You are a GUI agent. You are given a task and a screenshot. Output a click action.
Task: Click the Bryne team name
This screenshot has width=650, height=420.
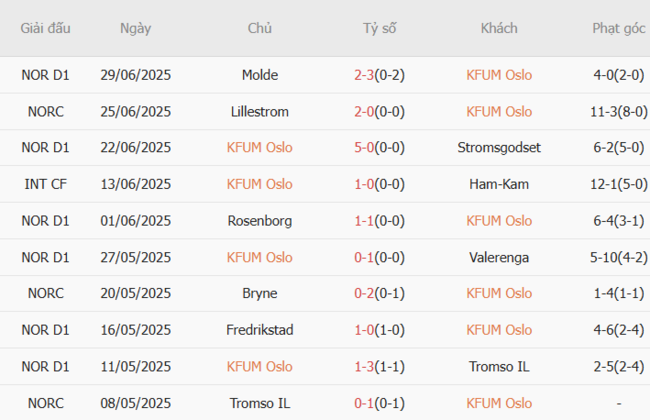tap(260, 294)
